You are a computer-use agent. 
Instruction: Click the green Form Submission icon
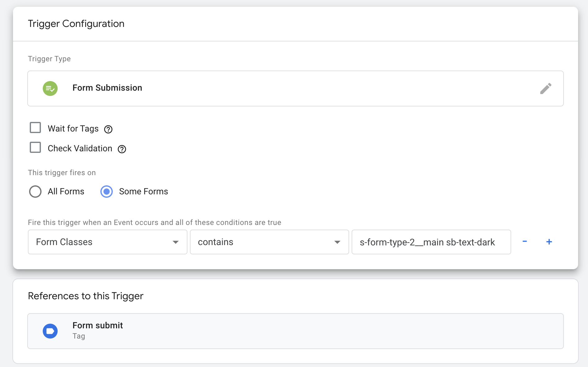[x=50, y=89]
